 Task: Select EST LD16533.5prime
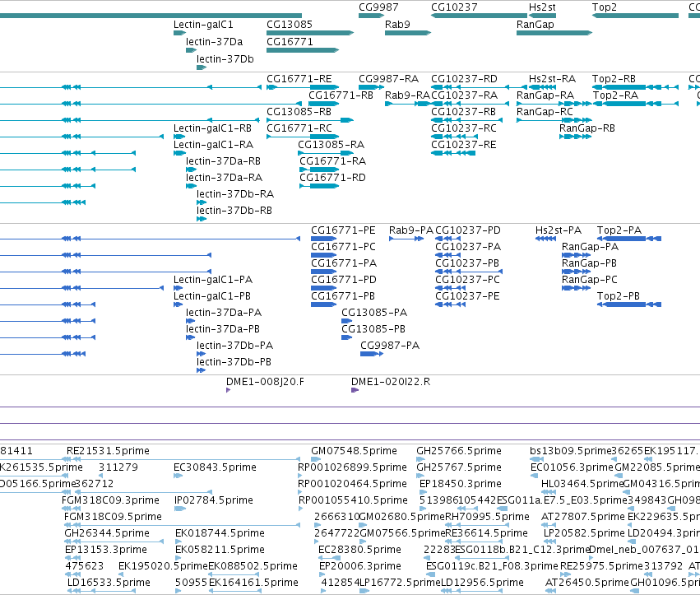109,583
